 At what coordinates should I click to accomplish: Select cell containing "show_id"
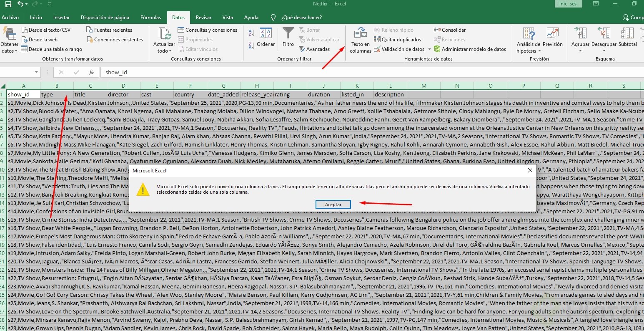point(24,94)
